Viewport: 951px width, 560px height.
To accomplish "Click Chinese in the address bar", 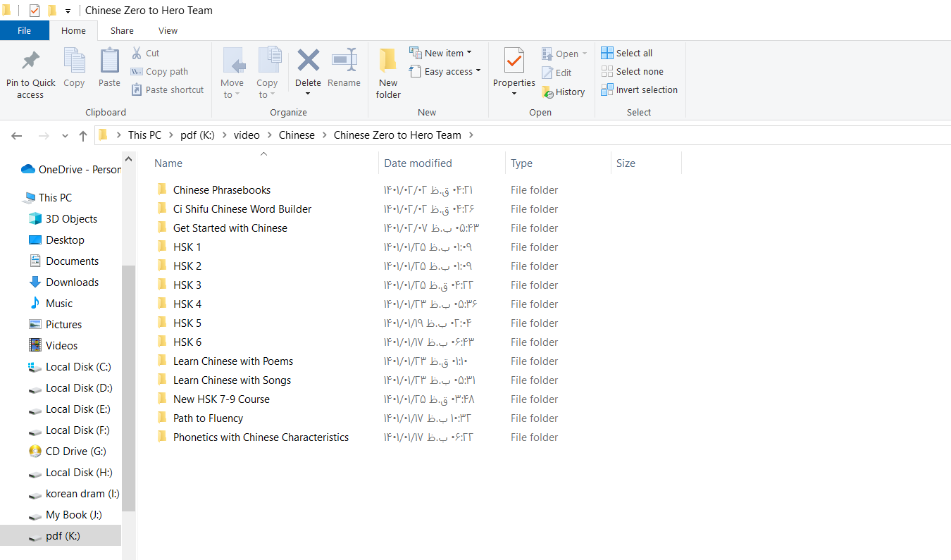I will click(297, 135).
